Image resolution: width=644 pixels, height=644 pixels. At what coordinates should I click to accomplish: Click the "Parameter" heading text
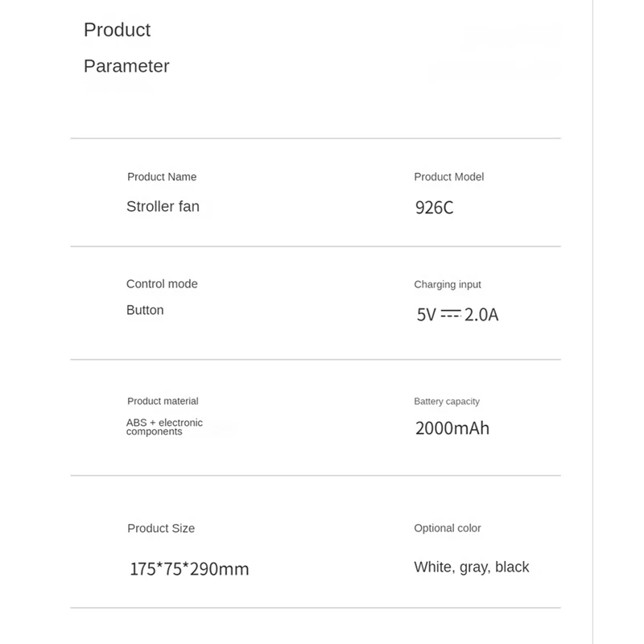tap(126, 66)
